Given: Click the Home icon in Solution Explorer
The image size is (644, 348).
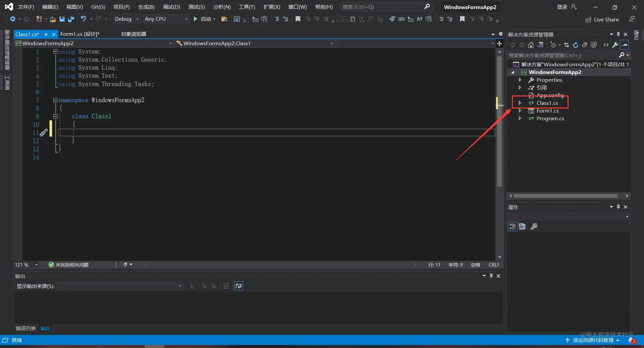Looking at the screenshot, I should pos(531,45).
